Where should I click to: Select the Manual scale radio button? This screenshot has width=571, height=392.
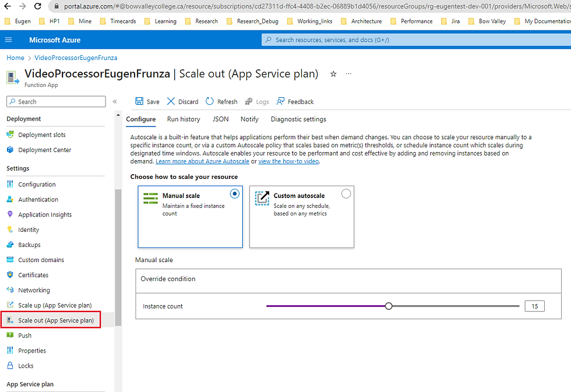pyautogui.click(x=235, y=193)
